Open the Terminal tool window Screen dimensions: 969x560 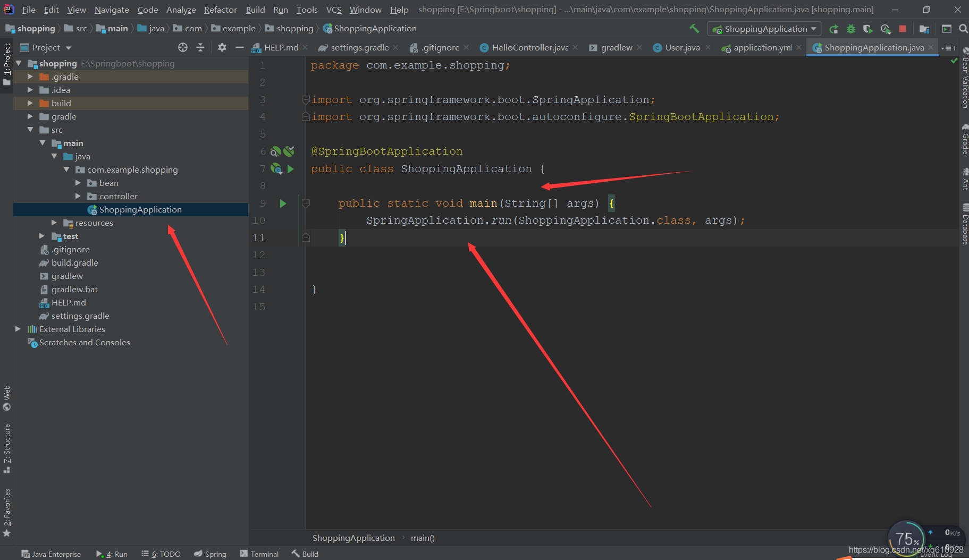tap(259, 554)
